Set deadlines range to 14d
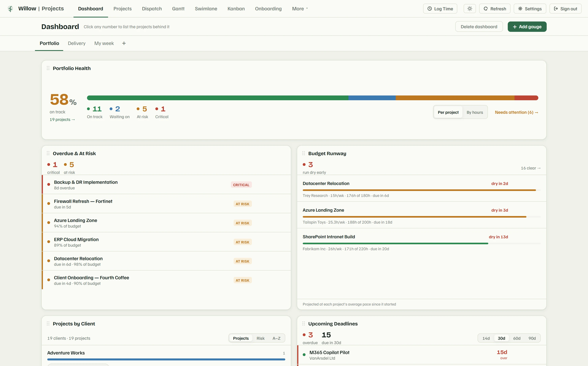 click(x=486, y=338)
